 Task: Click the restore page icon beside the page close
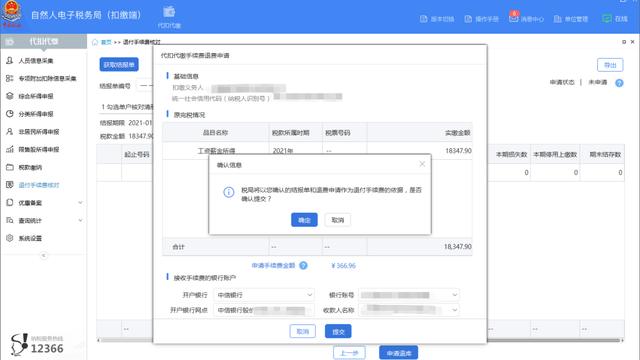pos(624,42)
